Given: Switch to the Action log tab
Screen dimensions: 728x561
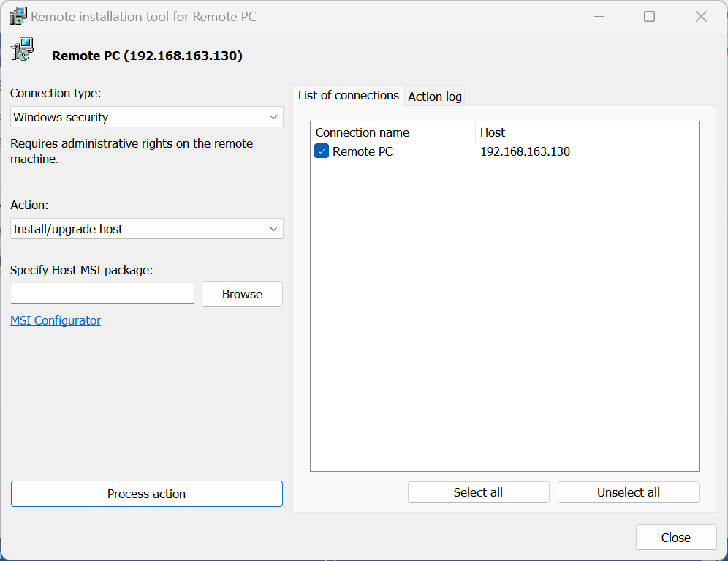Looking at the screenshot, I should click(435, 97).
